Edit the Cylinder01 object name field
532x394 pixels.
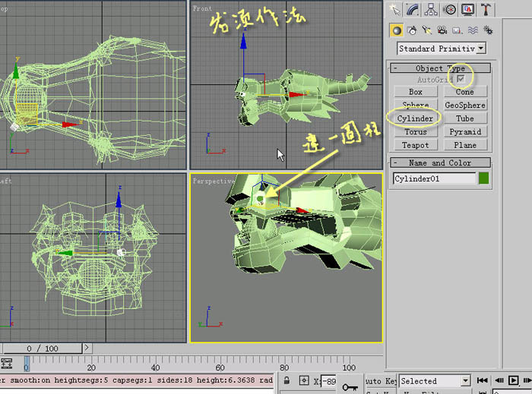click(x=434, y=178)
